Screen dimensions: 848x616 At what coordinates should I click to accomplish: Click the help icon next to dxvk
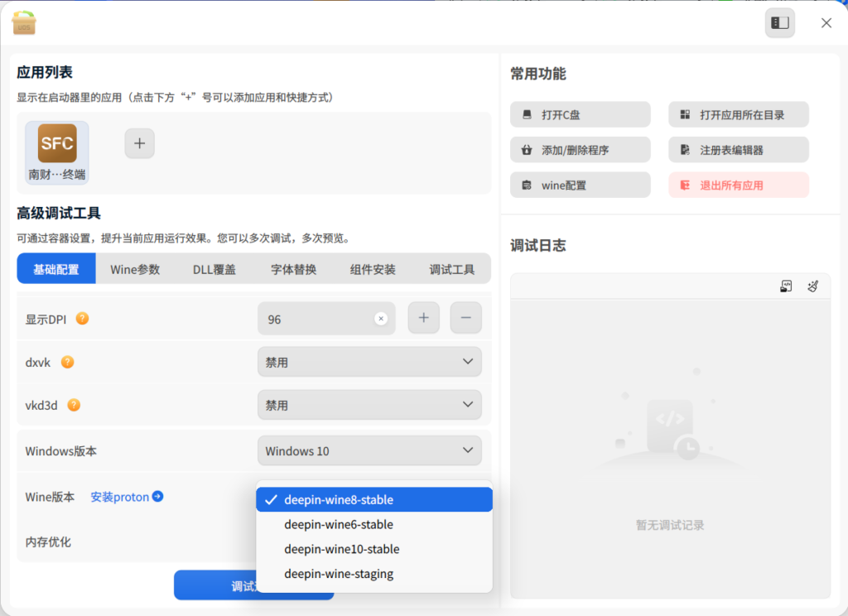(x=68, y=362)
